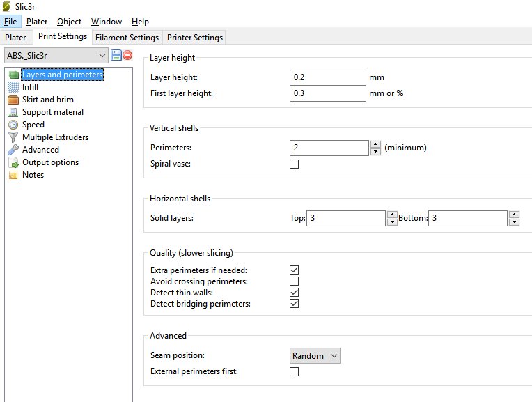Uncheck Detect thin walls option
532x402 pixels.
[x=294, y=293]
